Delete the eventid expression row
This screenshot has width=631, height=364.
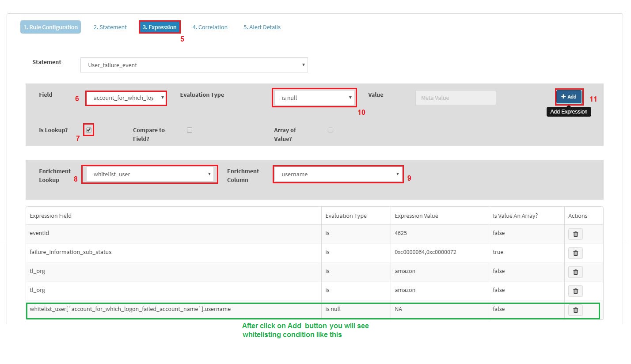[x=575, y=234]
